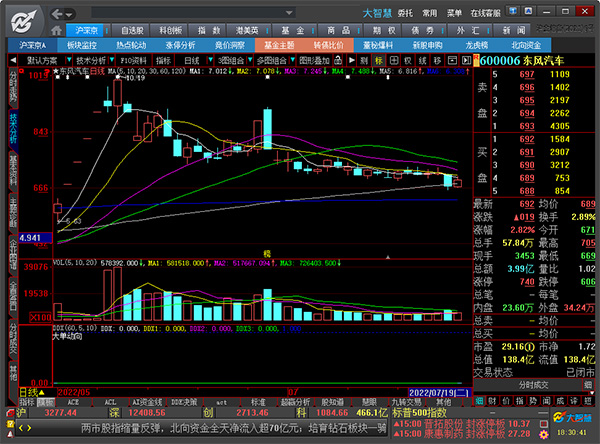Screen dimensions: 600x444
Task: Click the back arrow navigation button
Action: click(x=57, y=15)
